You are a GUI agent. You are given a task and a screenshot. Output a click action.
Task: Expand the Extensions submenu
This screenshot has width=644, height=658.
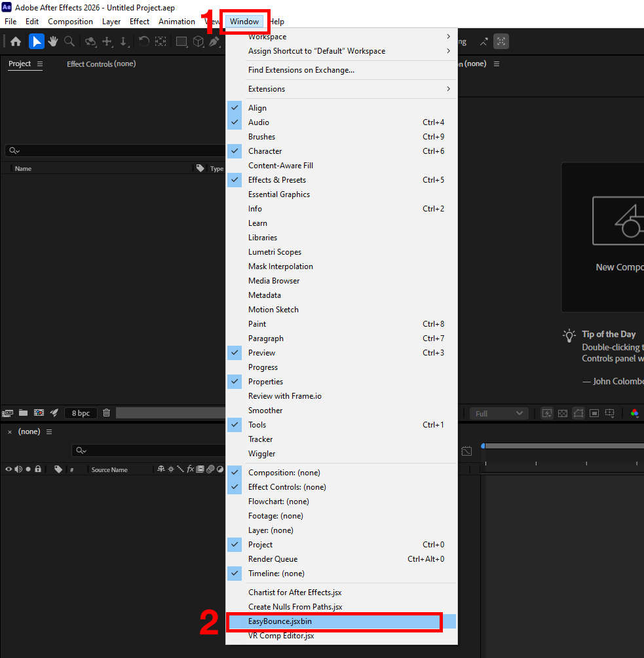click(x=341, y=89)
